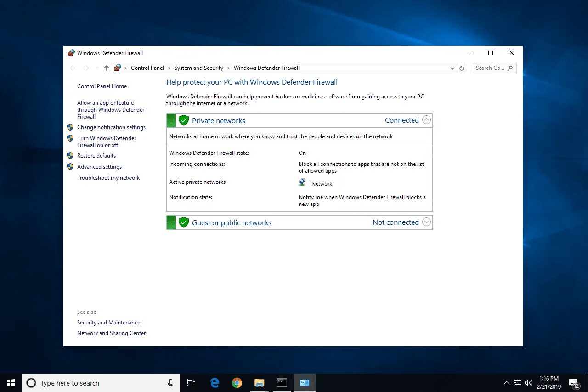Click the Control Panel taskbar button
The width and height of the screenshot is (588, 392).
click(305, 383)
